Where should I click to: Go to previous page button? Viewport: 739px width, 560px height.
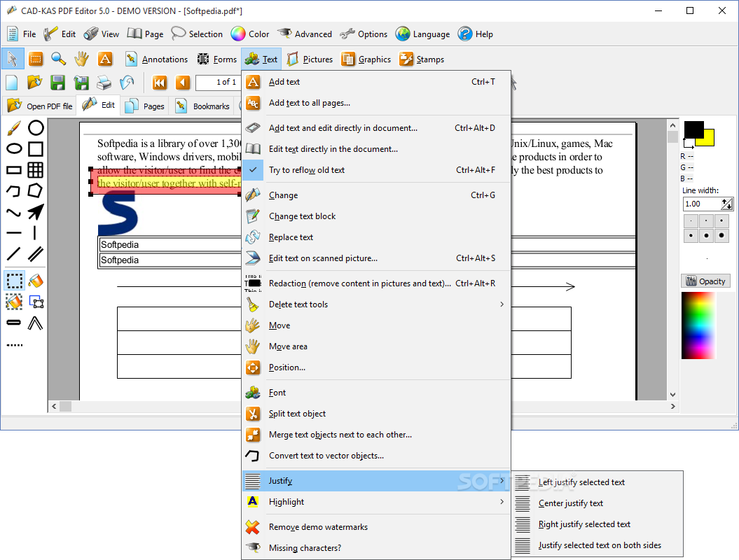(x=182, y=83)
